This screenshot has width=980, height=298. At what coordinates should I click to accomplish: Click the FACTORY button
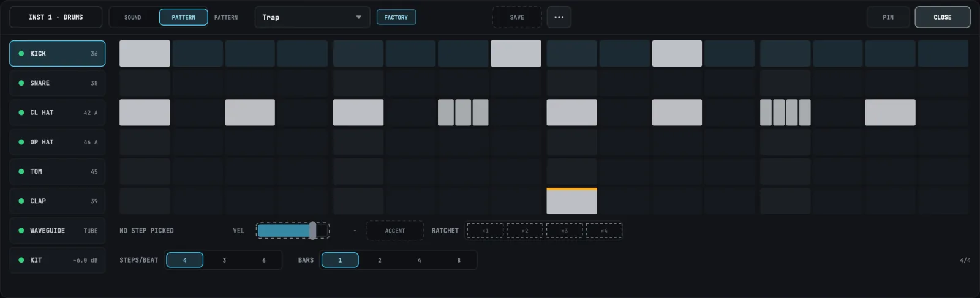[x=396, y=17]
